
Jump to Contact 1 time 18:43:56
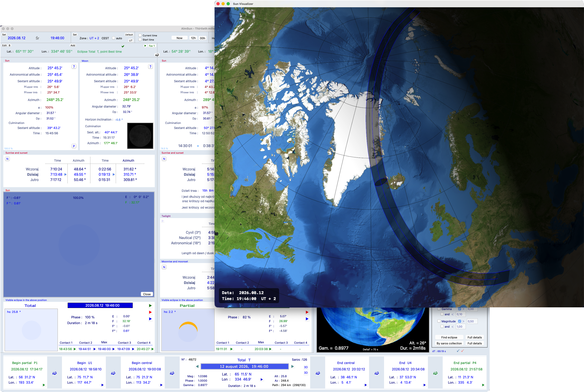point(75,349)
